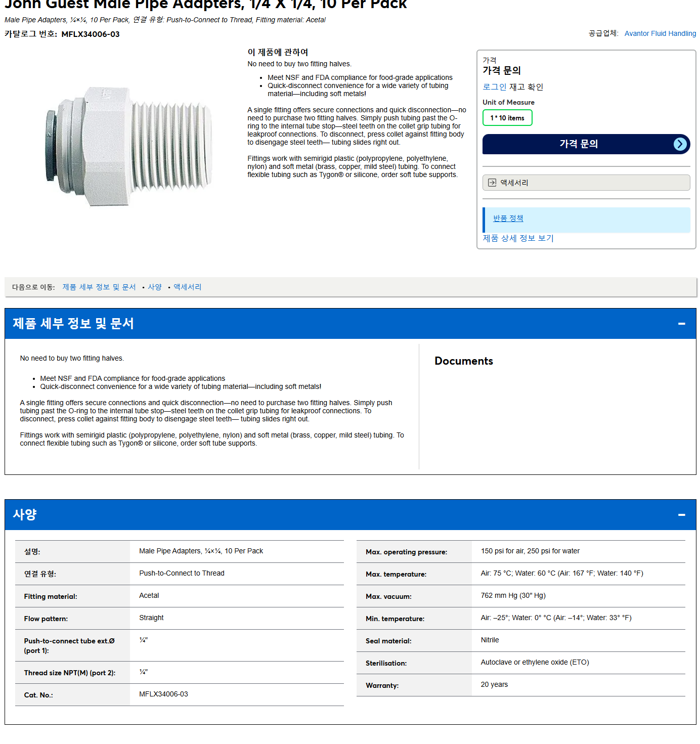Click catalog number MFLX34006-03 at top
This screenshot has width=700, height=744.
(x=91, y=34)
